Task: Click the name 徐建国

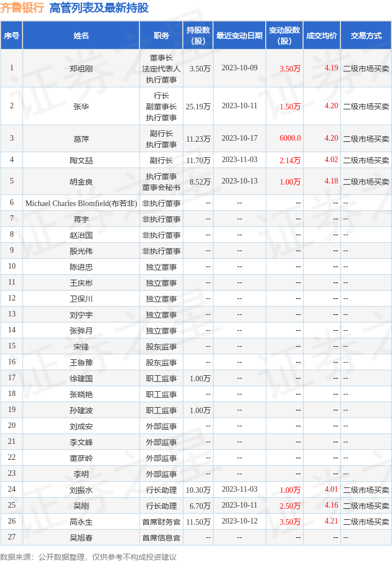Action: point(81,379)
